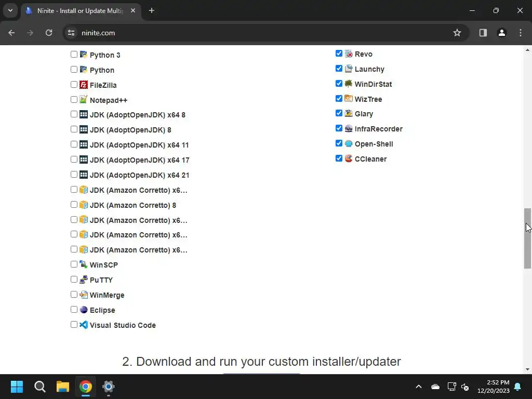This screenshot has height=399, width=532.
Task: Uncheck the CCleaner checkbox
Action: 339,158
